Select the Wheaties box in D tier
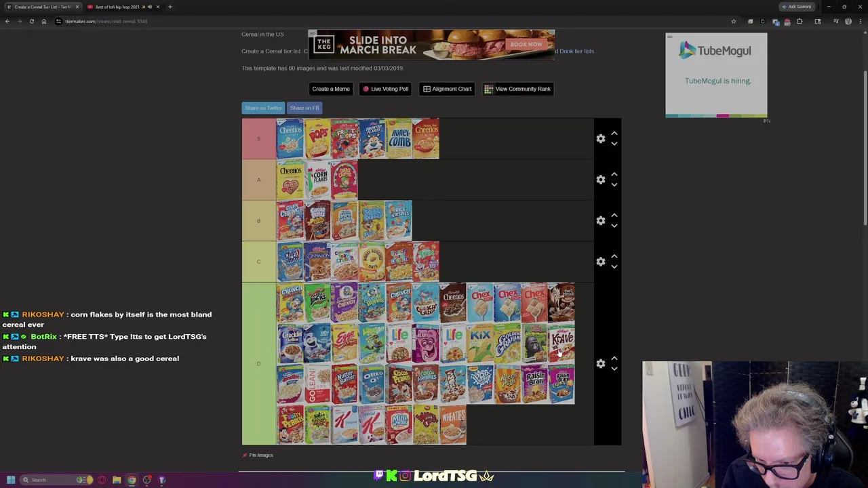 [x=452, y=425]
